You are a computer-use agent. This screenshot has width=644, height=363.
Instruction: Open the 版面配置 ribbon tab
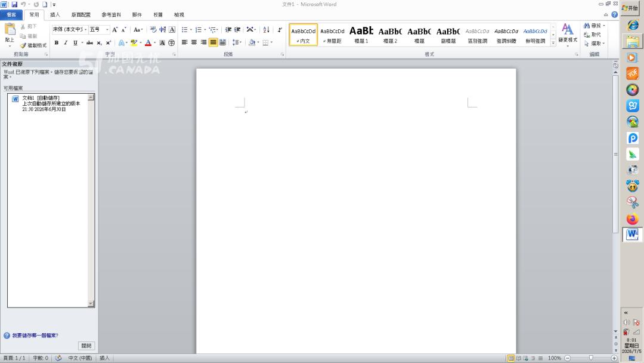click(x=81, y=15)
